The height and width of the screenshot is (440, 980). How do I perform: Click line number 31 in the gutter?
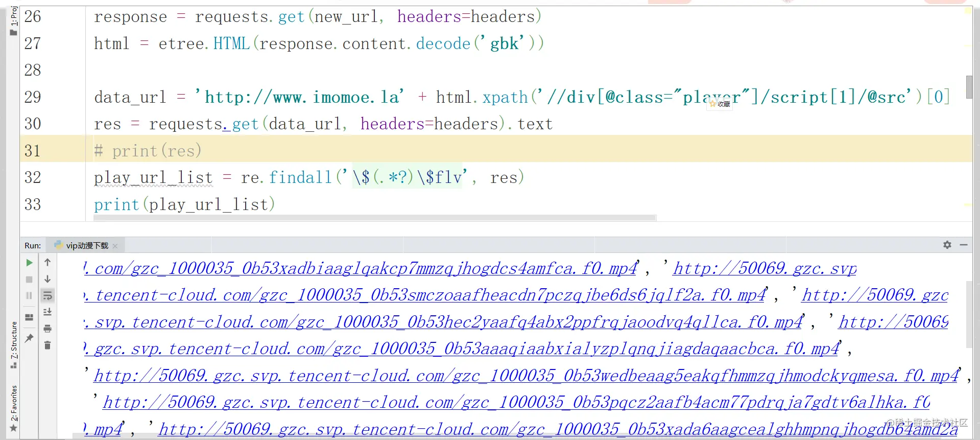point(33,151)
